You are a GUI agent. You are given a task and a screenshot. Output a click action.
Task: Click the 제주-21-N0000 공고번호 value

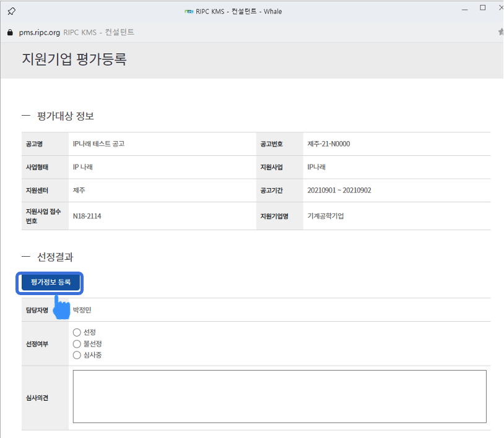[332, 144]
